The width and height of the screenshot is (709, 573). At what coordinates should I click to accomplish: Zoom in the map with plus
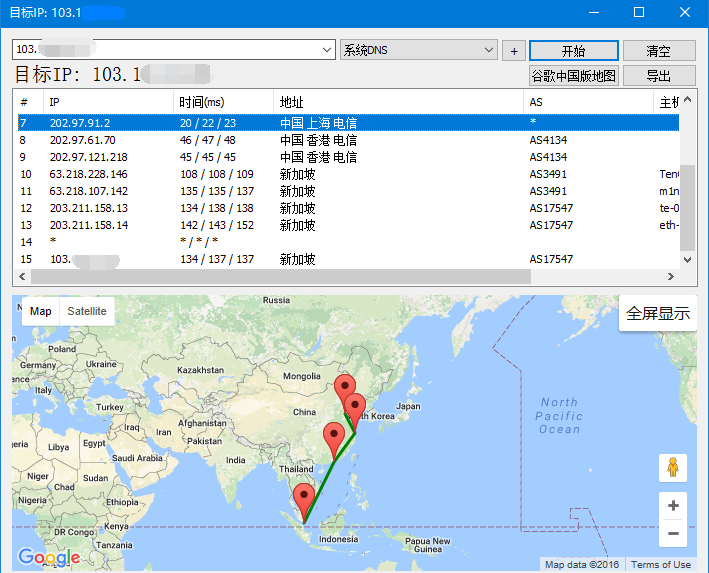tap(673, 506)
